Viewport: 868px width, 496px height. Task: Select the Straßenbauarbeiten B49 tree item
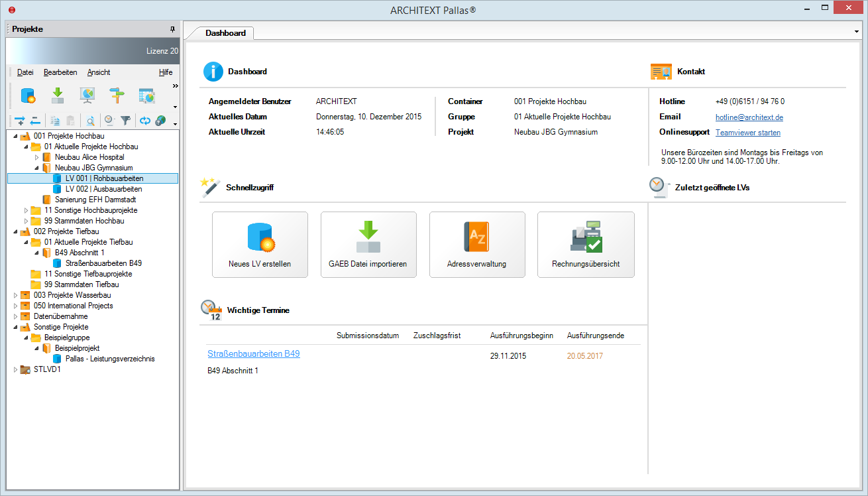(x=103, y=263)
